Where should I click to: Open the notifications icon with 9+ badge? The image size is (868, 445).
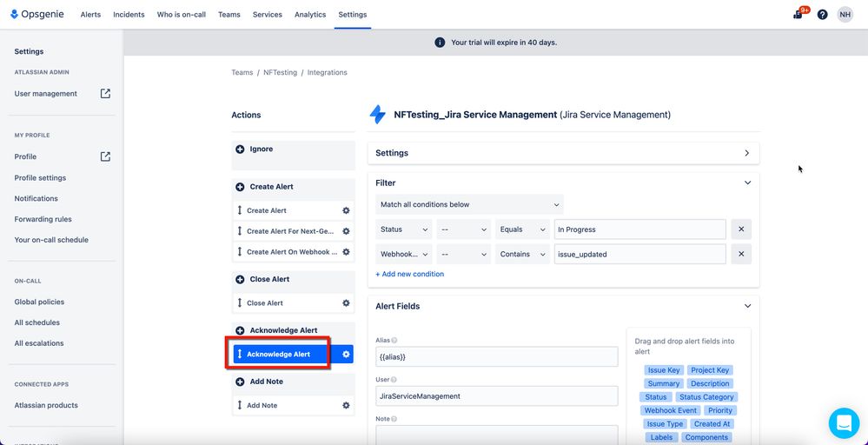[800, 13]
